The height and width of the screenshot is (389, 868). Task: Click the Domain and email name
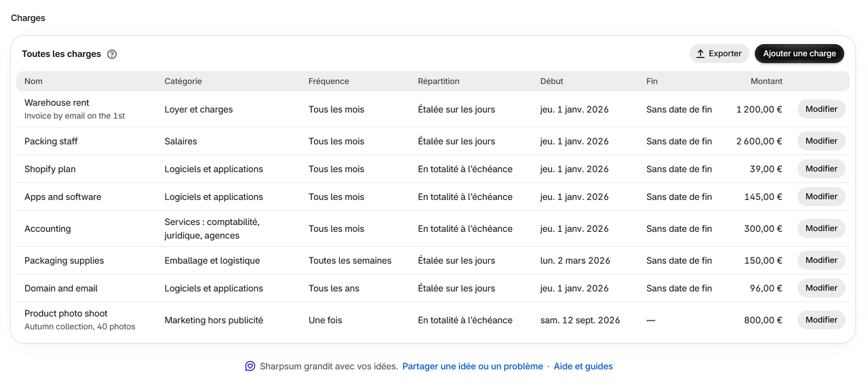[x=61, y=289]
